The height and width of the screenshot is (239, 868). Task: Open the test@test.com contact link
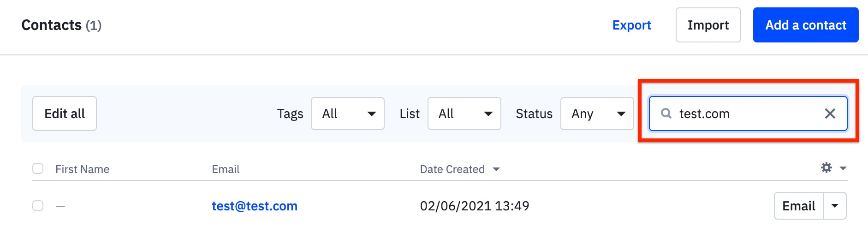click(x=255, y=206)
